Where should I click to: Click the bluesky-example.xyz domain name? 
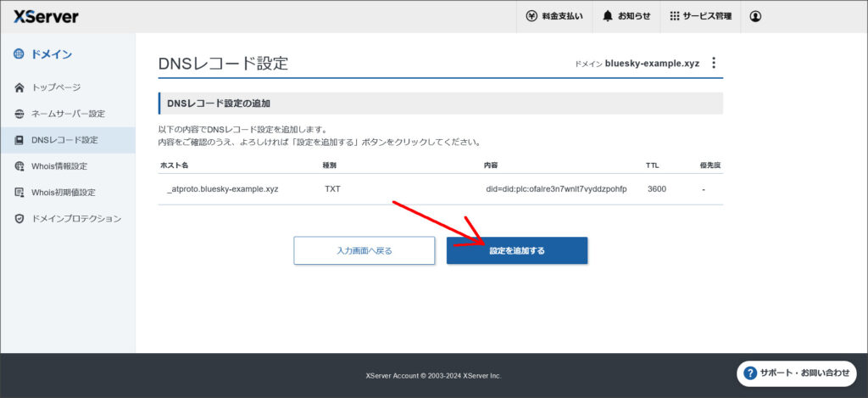(x=652, y=63)
